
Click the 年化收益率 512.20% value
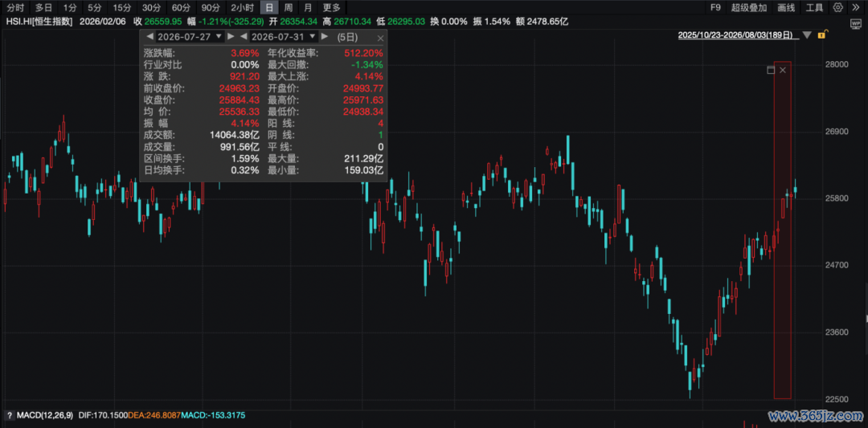[x=366, y=53]
